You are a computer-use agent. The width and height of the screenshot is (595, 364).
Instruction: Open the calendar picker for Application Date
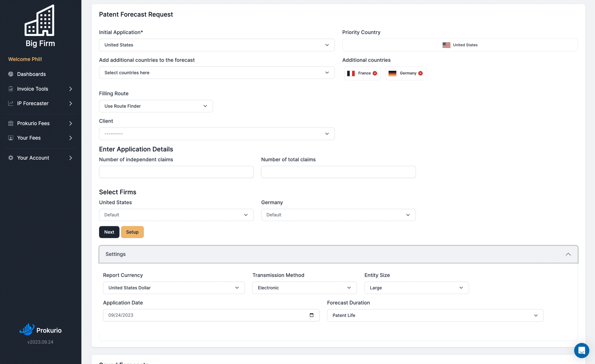tap(311, 315)
